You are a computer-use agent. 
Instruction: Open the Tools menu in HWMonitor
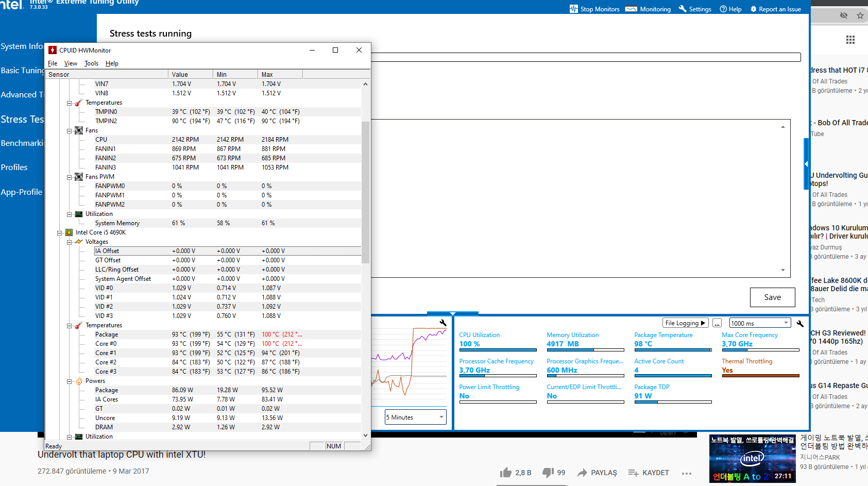click(x=91, y=63)
